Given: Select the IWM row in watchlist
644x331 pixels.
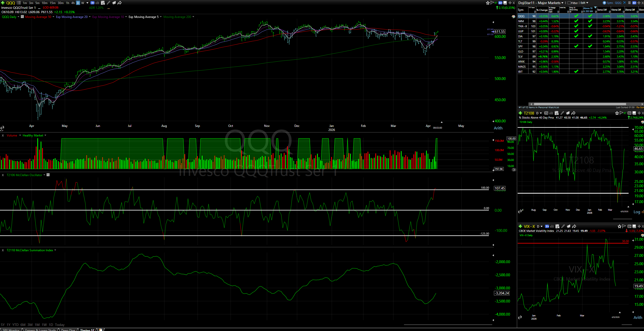Looking at the screenshot, I should 521,21.
